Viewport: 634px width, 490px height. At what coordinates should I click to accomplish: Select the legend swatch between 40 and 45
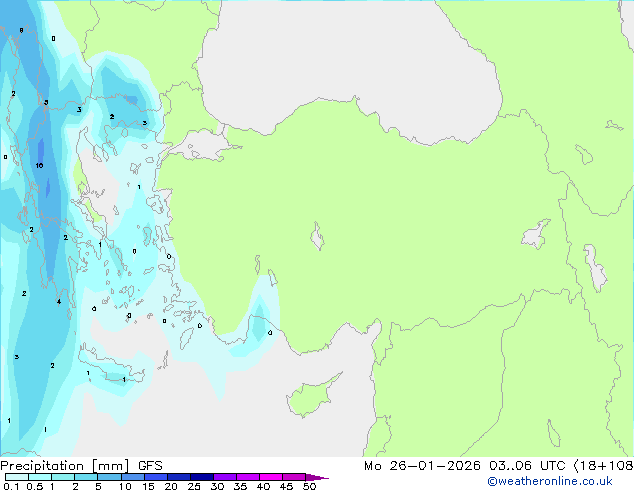click(x=271, y=477)
